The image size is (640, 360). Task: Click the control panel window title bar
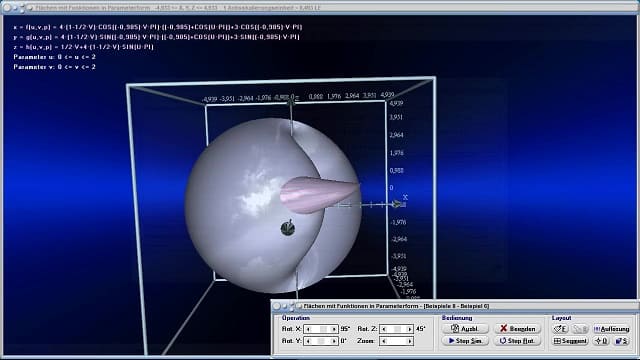coord(455,306)
